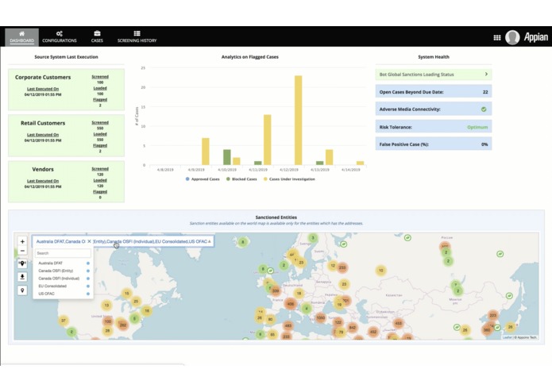Click the sanction list Search field

tap(63, 253)
